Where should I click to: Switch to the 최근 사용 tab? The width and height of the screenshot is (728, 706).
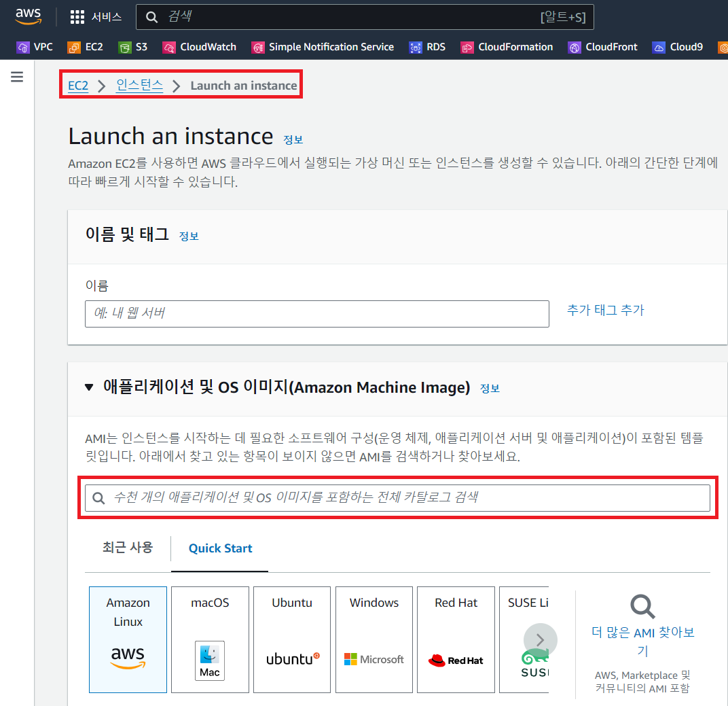click(128, 548)
